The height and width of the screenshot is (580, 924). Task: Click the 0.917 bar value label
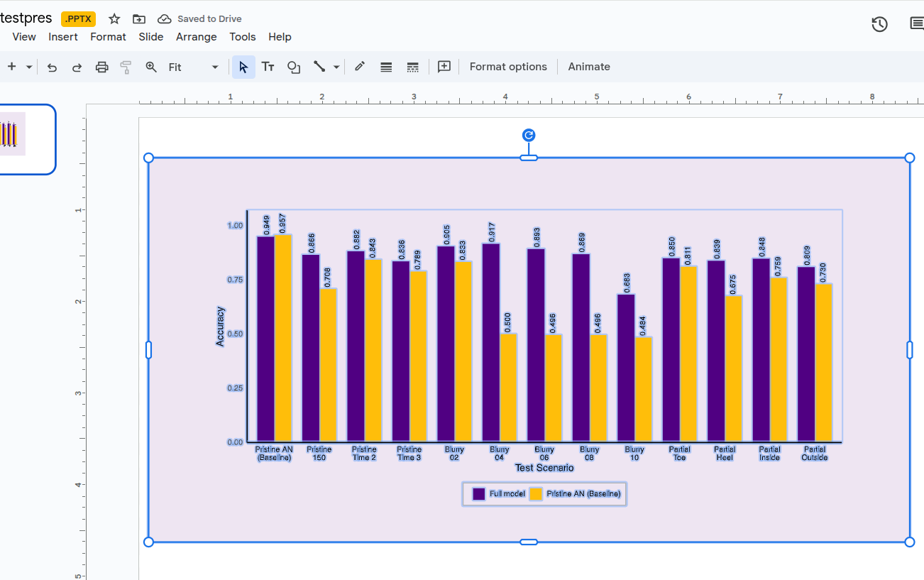click(492, 232)
